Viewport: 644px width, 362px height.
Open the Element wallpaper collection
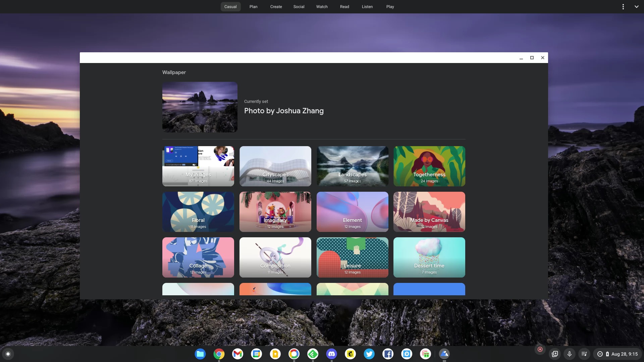(x=352, y=212)
